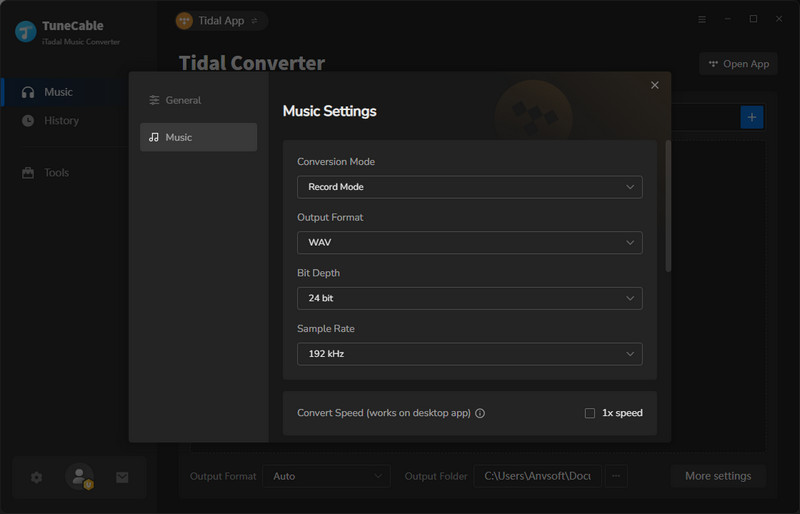
Task: Open the bottom Output Format Auto dropdown
Action: pos(327,476)
